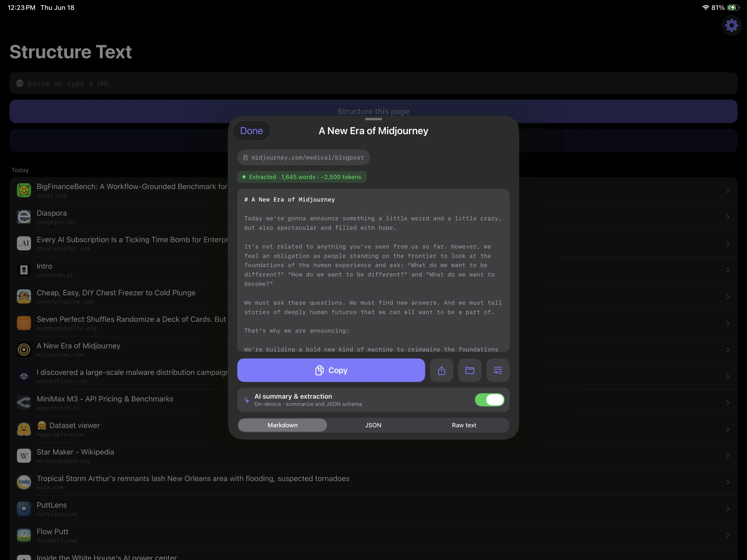Click the midjourney.com/medical/blogpost URL pill
747x560 pixels.
[303, 158]
